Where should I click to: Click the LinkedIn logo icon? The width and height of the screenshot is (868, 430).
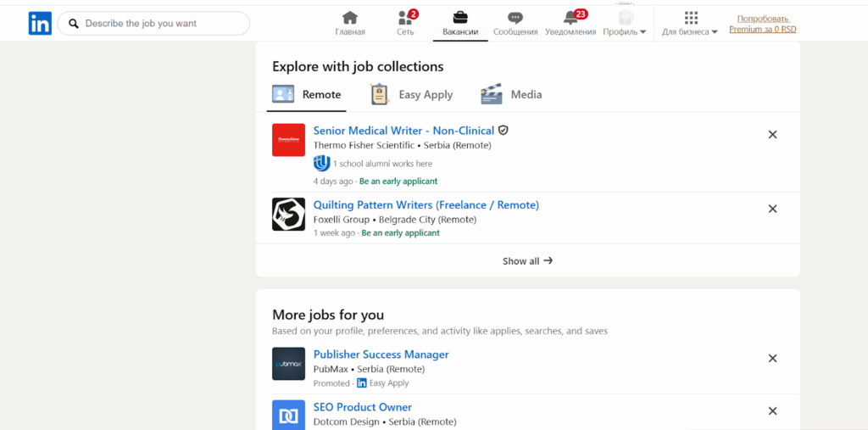pos(40,24)
